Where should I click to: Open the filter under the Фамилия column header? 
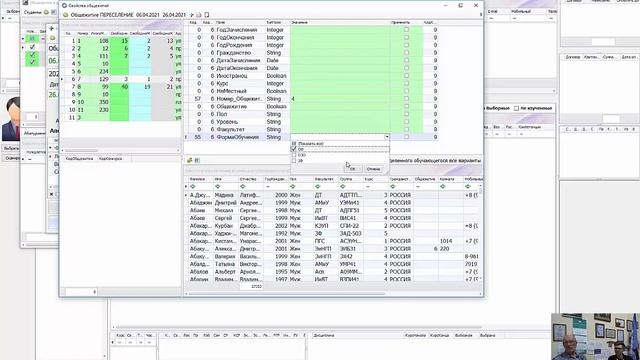tap(193, 187)
